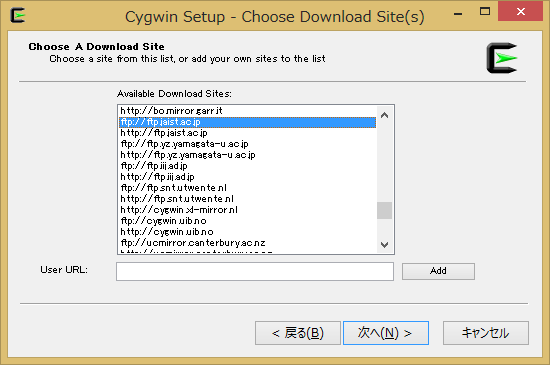This screenshot has width=550, height=365.
Task: Click the large Cygwin logo in header
Action: (x=502, y=58)
